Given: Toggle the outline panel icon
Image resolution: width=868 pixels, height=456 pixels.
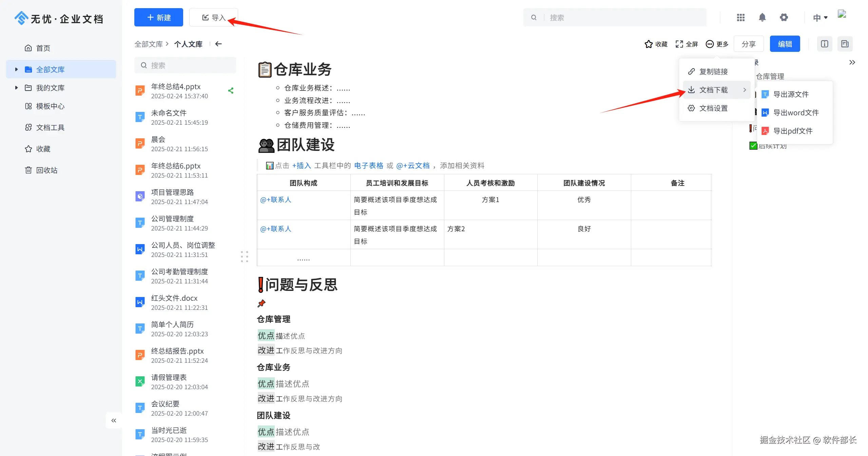Looking at the screenshot, I should pyautogui.click(x=845, y=44).
